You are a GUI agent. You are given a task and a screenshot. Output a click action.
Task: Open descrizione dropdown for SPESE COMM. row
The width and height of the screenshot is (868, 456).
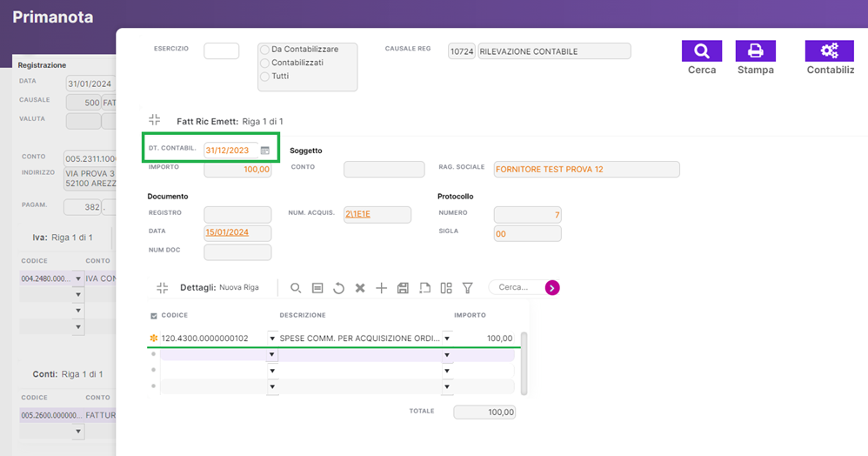(447, 338)
